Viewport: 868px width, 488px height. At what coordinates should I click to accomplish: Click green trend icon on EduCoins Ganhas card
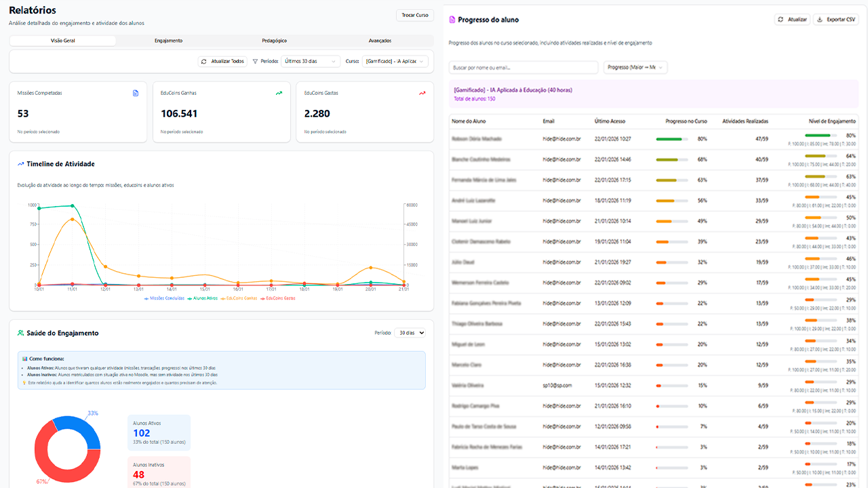tap(279, 93)
